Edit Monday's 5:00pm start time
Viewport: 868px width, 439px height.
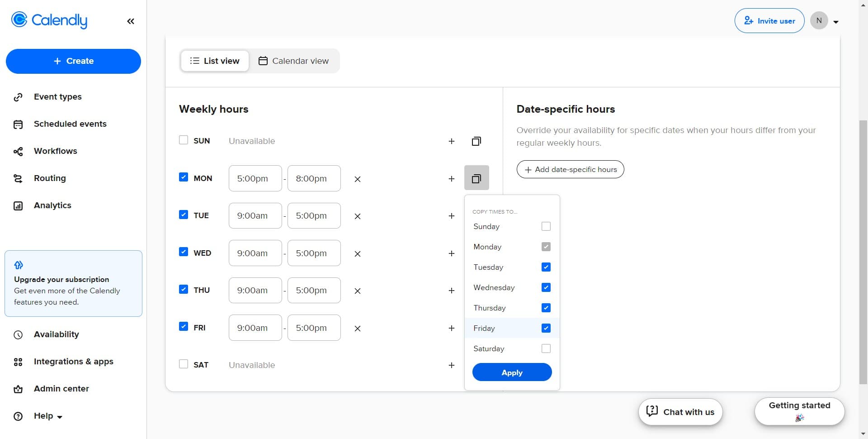(255, 178)
